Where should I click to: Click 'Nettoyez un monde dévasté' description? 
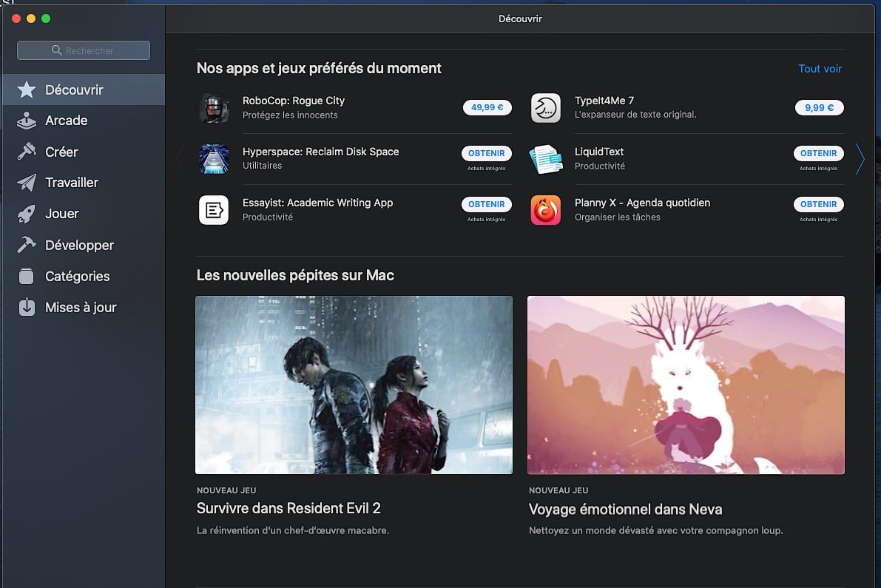tap(655, 530)
